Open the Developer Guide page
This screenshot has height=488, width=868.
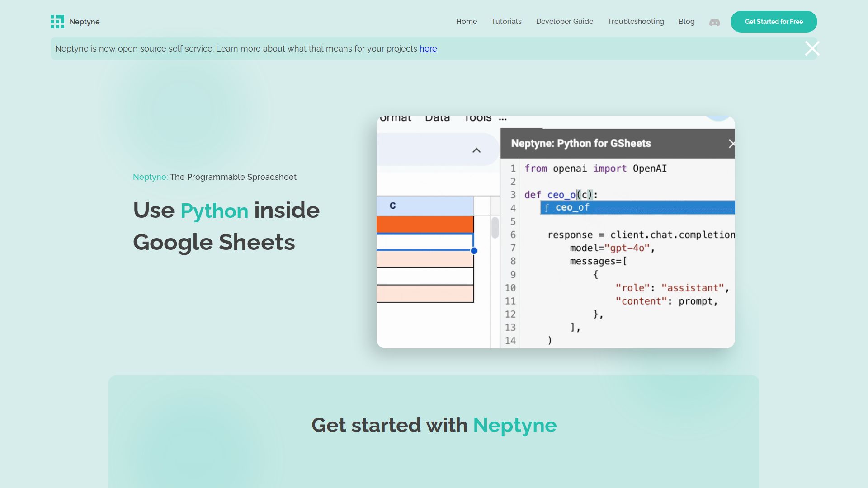click(x=564, y=22)
